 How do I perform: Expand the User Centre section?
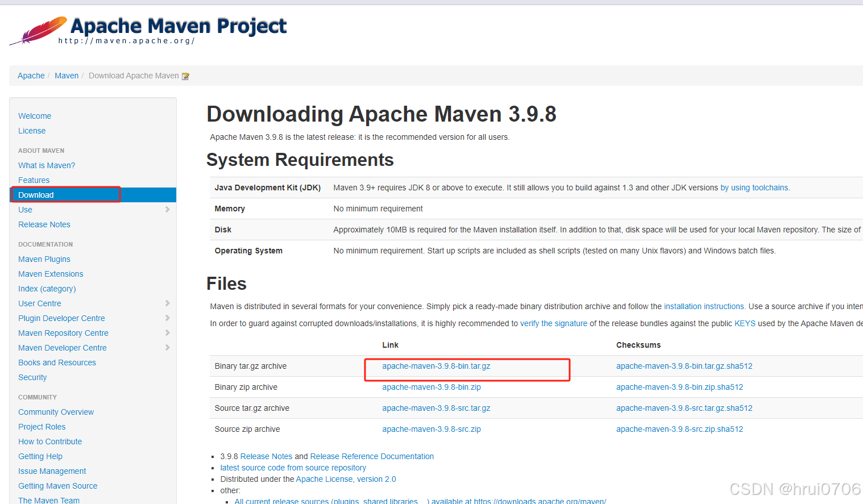167,303
